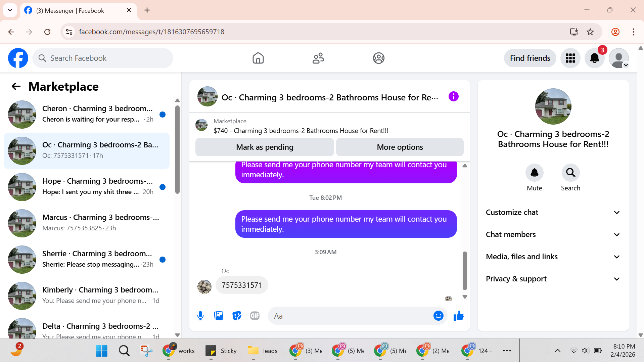Open the leads folder on taskbar

[262, 351]
